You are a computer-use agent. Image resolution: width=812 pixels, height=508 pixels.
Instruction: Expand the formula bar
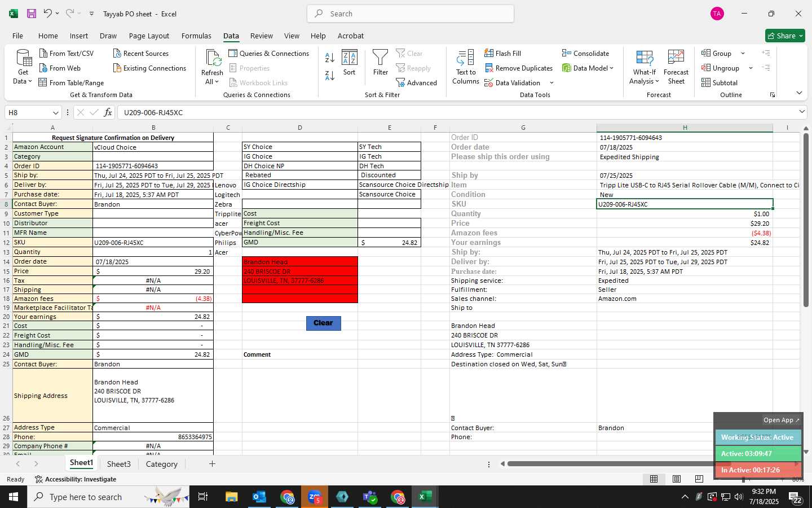pyautogui.click(x=802, y=112)
